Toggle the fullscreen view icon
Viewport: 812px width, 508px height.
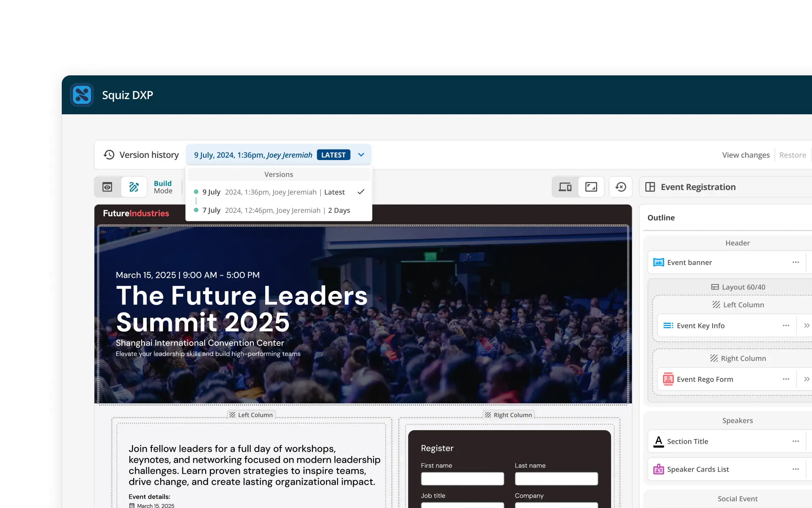[x=591, y=187]
